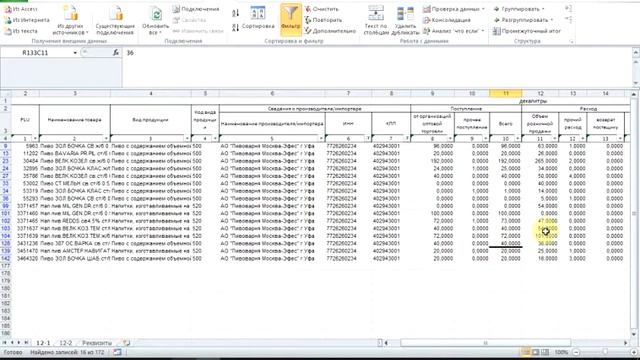Reapply the filter with Повторить
This screenshot has width=640, height=360.
[x=323, y=20]
